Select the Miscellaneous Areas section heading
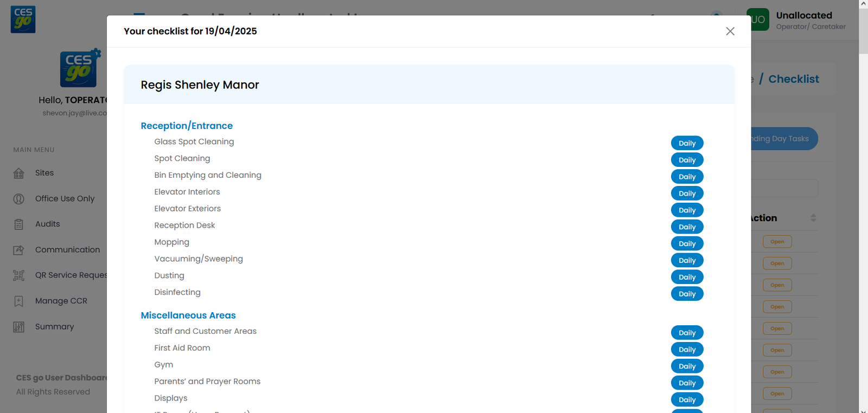 point(188,315)
